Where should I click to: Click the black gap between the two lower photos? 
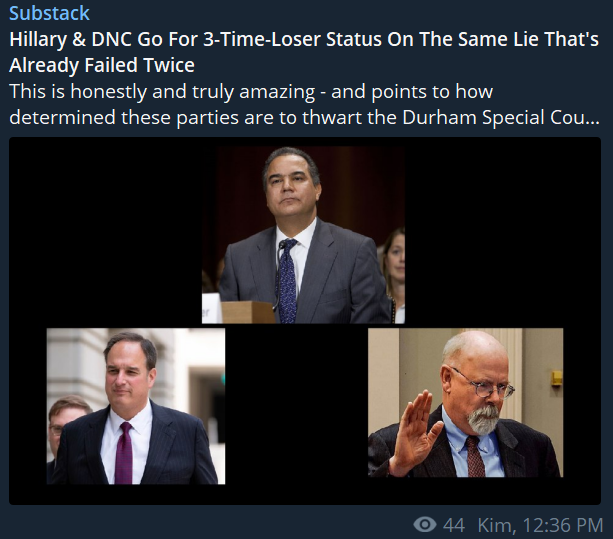[x=296, y=406]
